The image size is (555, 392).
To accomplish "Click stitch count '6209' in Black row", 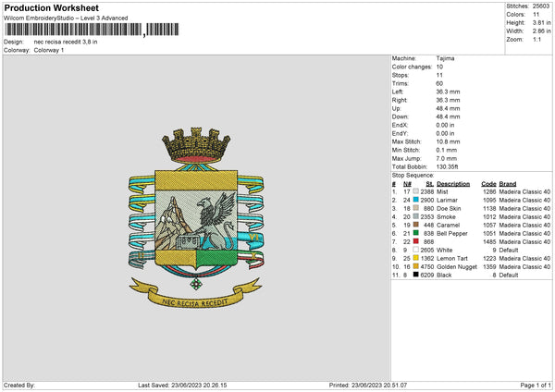I will point(426,275).
